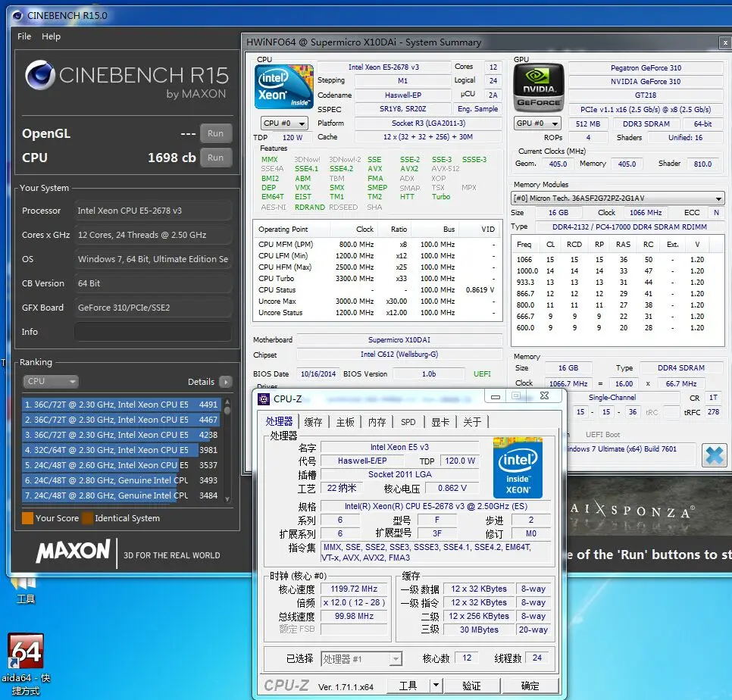The image size is (732, 700).
Task: Click Intel Xeon E5-2678 v3 name in HWiNFO
Action: (383, 67)
